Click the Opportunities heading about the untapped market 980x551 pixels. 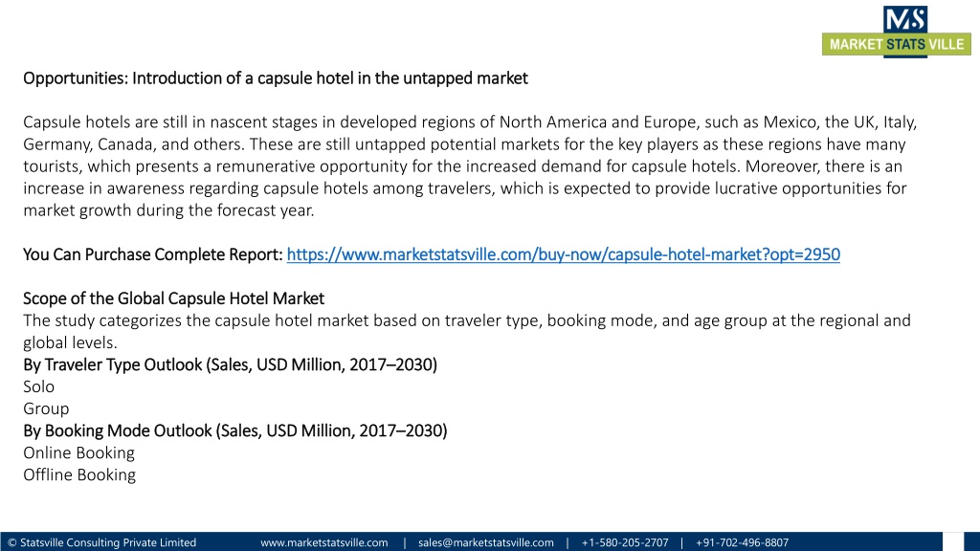(276, 78)
